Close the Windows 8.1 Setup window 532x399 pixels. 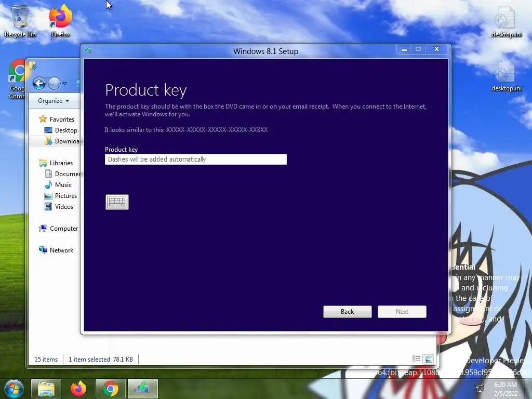pyautogui.click(x=436, y=49)
